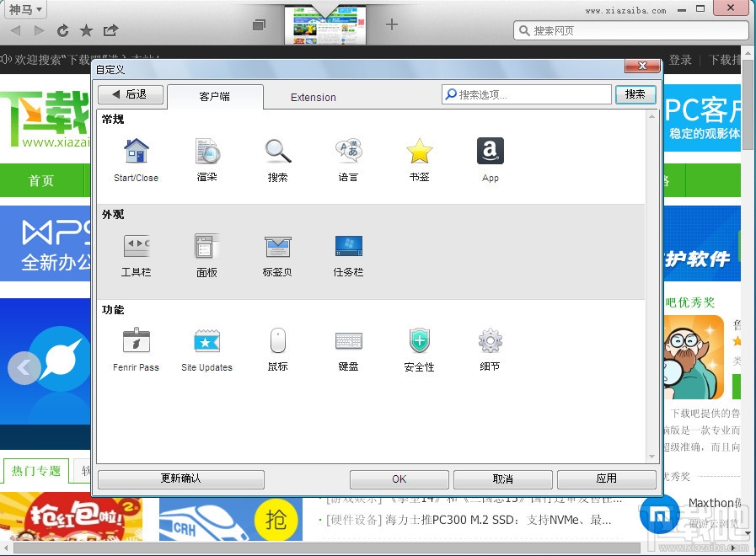756x556 pixels.
Task: Open the 语言 language settings icon
Action: point(348,154)
